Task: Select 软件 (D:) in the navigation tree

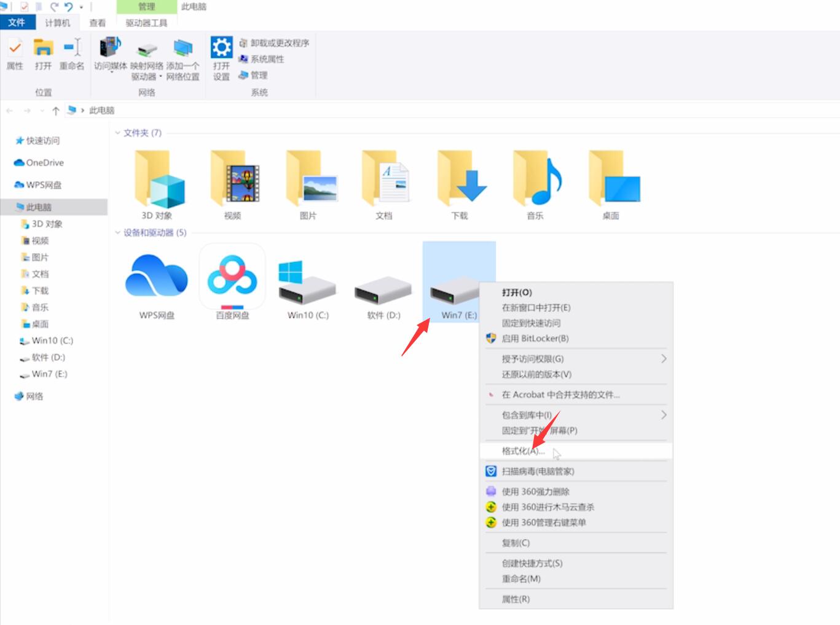Action: [42, 357]
